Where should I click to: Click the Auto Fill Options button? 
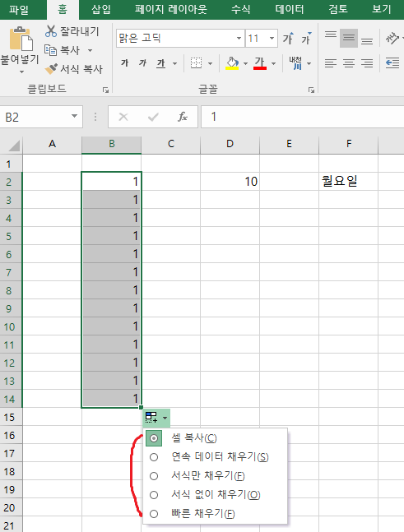156,418
